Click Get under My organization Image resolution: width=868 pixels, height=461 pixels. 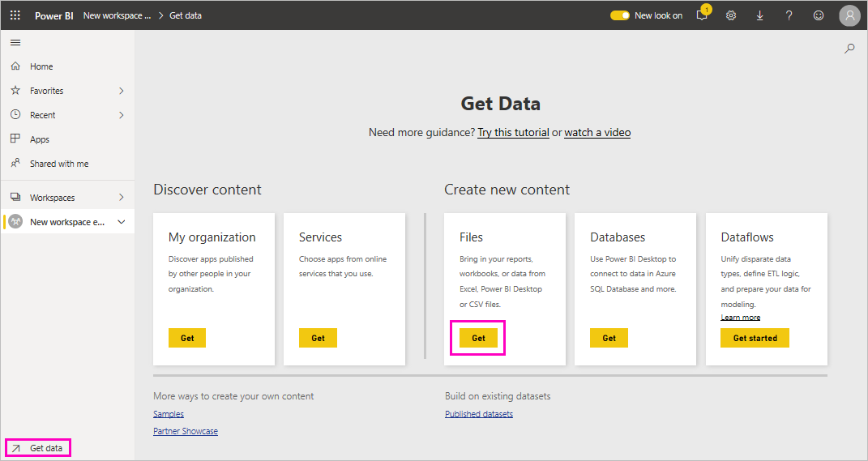point(187,338)
